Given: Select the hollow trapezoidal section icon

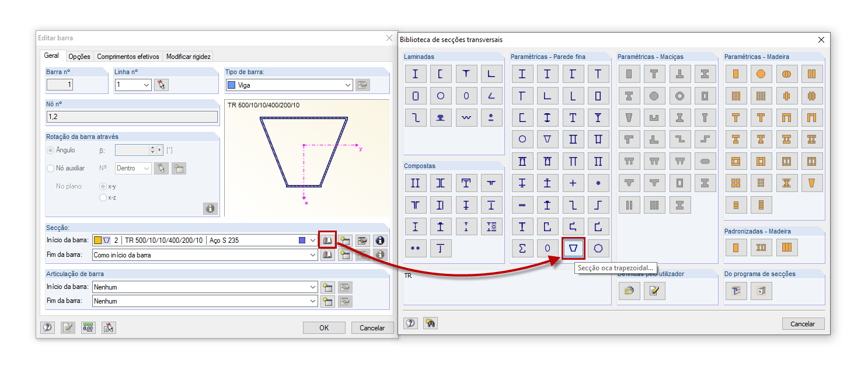Looking at the screenshot, I should click(x=573, y=248).
